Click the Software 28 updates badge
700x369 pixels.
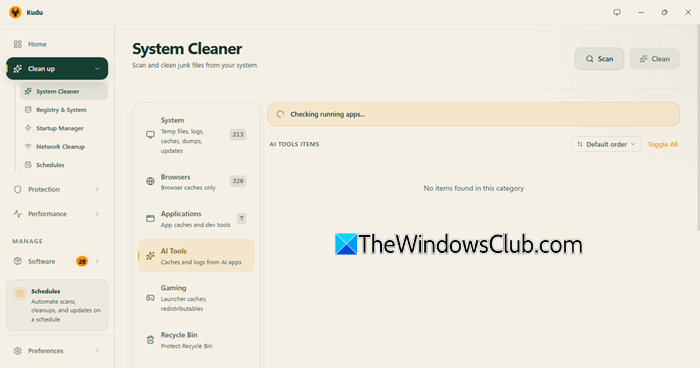click(82, 261)
